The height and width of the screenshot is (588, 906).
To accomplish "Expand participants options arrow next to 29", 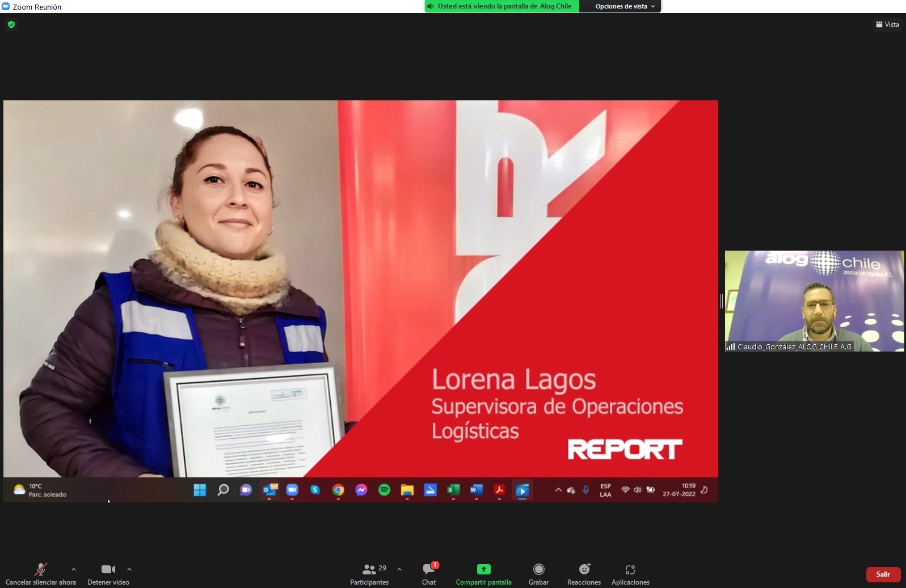I will coord(399,569).
